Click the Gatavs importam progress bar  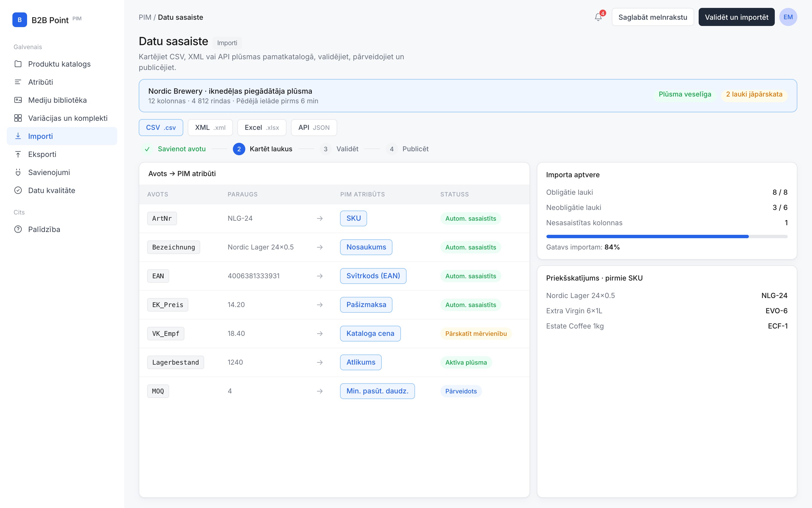(x=667, y=237)
